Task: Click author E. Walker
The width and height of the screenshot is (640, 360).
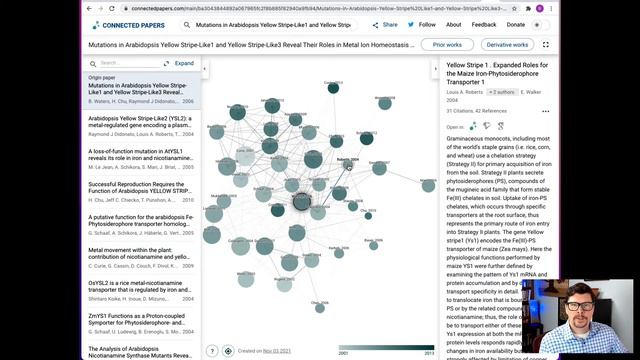Action: [531, 92]
